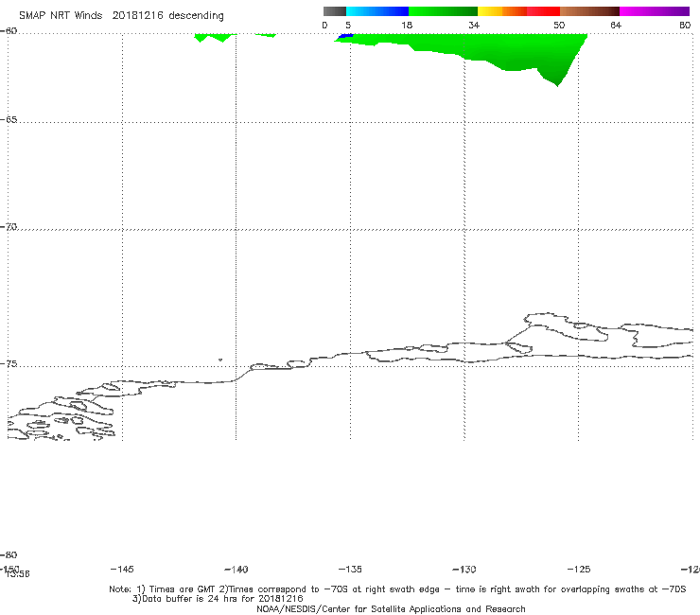Click the green segment of the color scale
700x615 pixels.
point(443,11)
